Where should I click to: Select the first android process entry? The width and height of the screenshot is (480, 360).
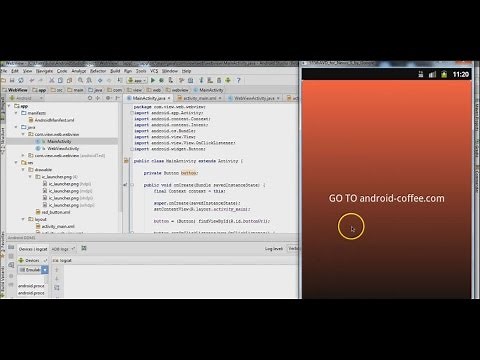31,286
